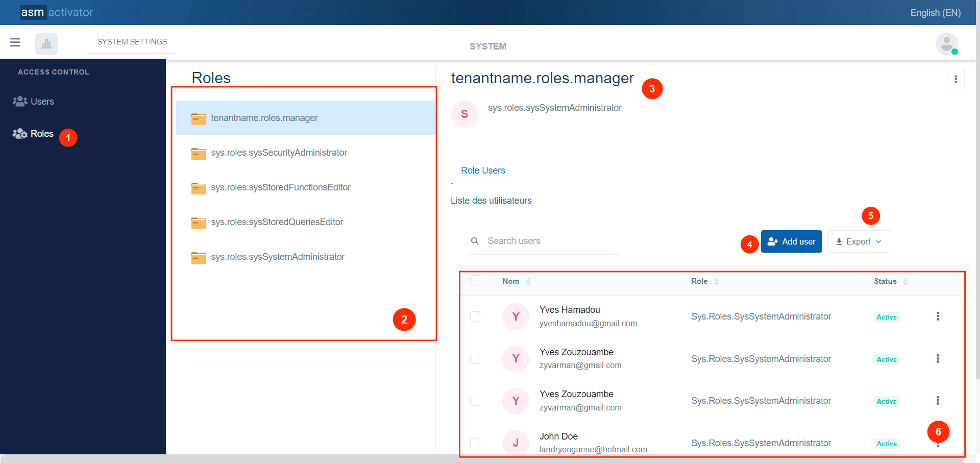Open row actions for Yves Hamadou
Image resolution: width=980 pixels, height=463 pixels.
coord(938,316)
